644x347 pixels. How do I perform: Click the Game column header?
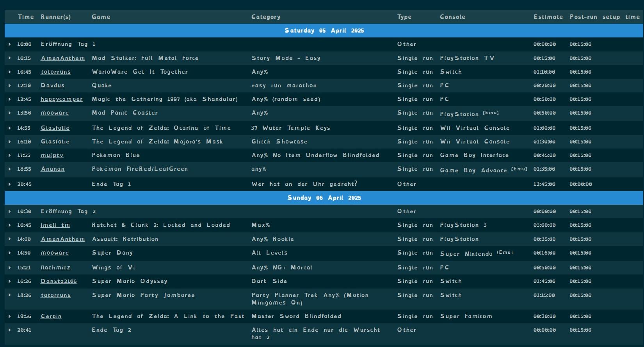(x=101, y=17)
